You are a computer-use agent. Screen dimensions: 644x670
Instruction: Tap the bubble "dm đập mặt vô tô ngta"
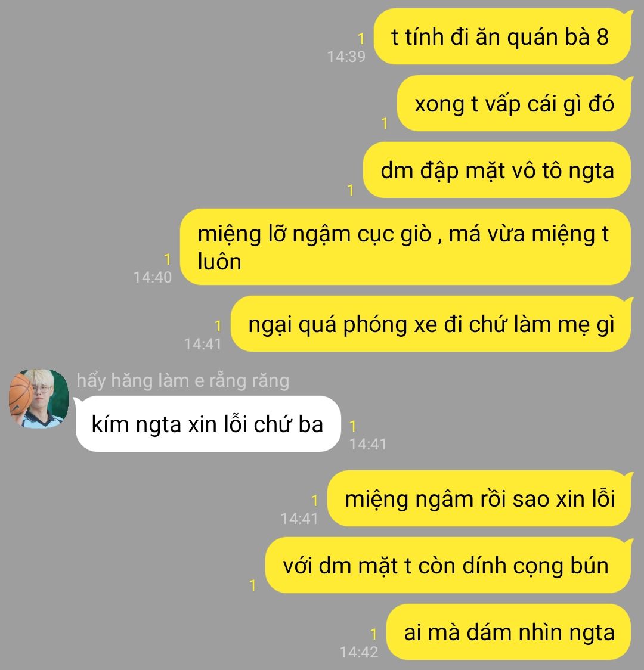[497, 170]
